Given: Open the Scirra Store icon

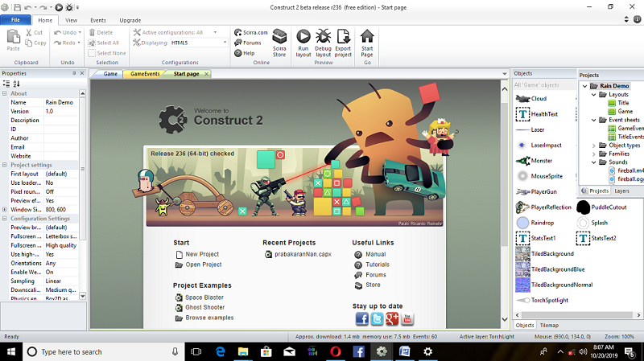Looking at the screenshot, I should click(x=279, y=36).
